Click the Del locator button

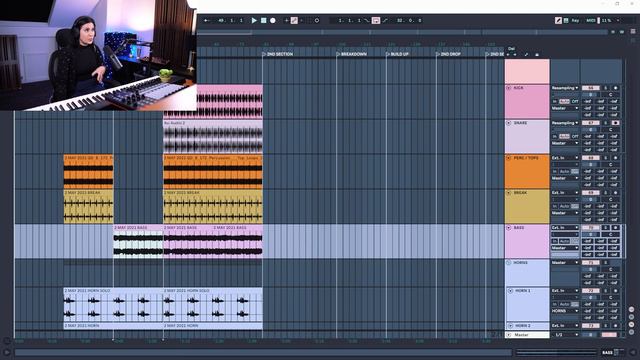tap(511, 49)
